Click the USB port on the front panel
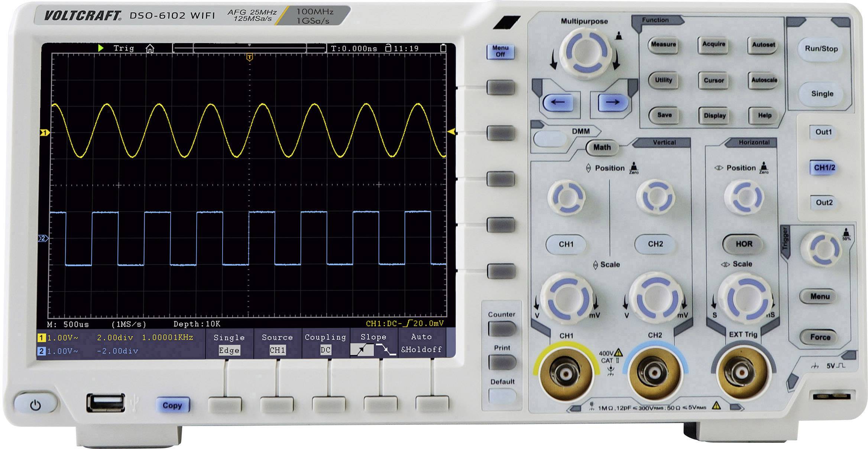 [106, 404]
